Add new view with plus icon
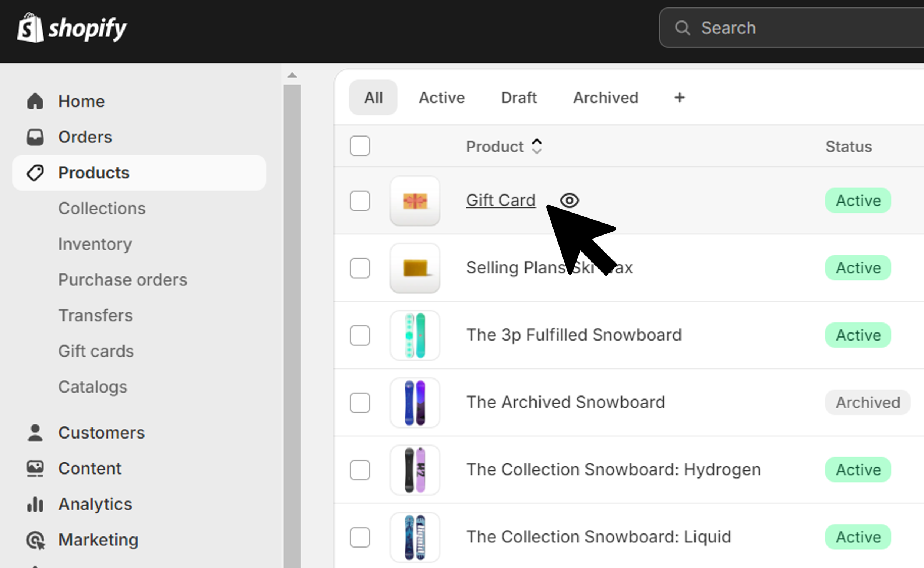This screenshot has height=568, width=924. coord(679,98)
